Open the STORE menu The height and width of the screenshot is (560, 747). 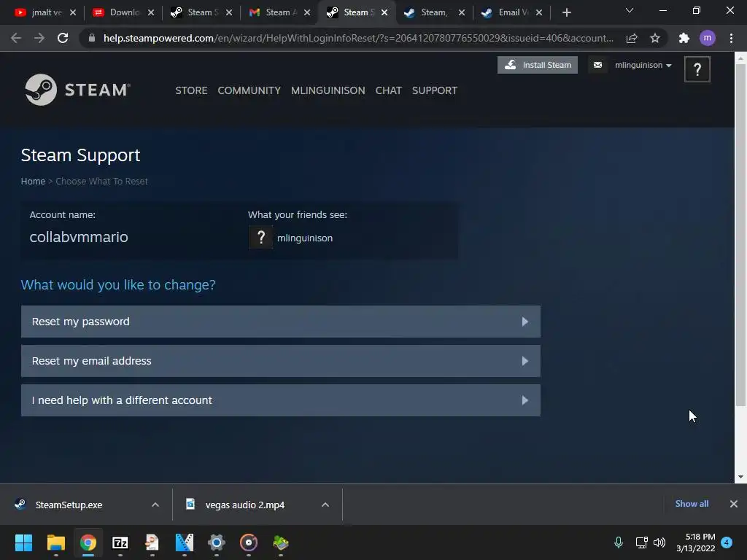(x=191, y=90)
